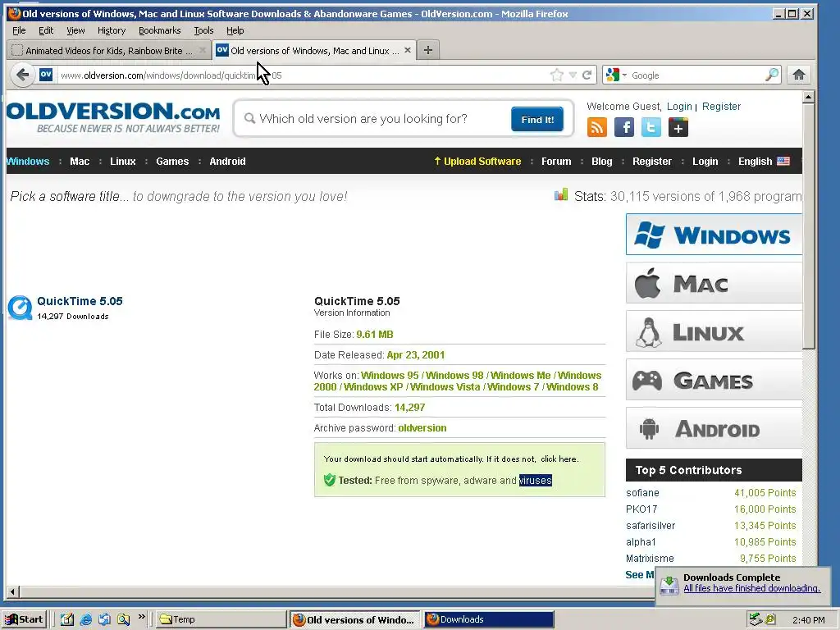The width and height of the screenshot is (840, 630).
Task: Select Mac in the black nav bar
Action: [80, 162]
